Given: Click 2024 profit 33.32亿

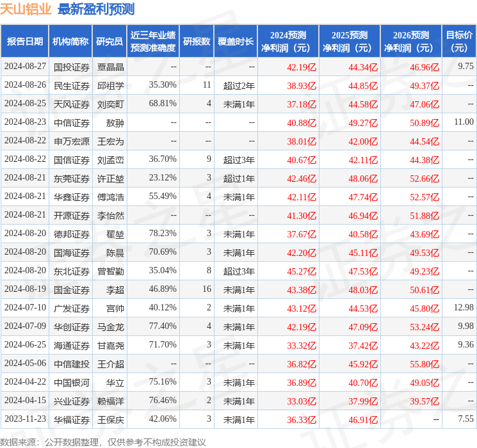Looking at the screenshot, I should click(302, 346).
